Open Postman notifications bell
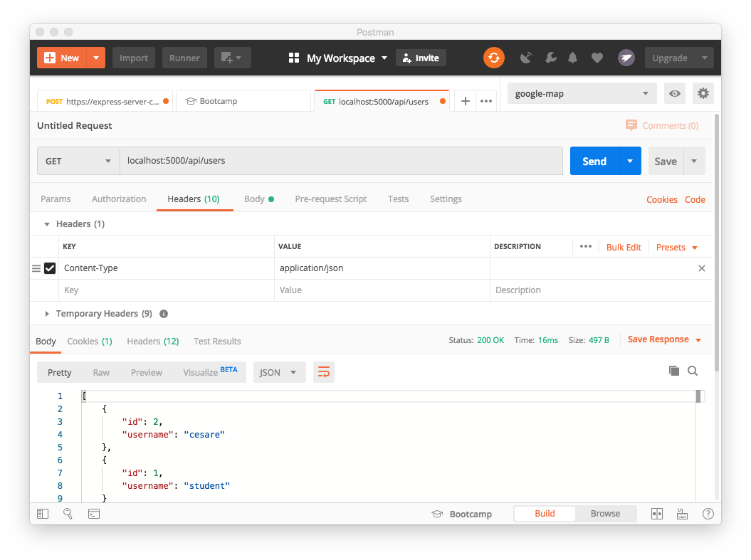The height and width of the screenshot is (560, 751). pos(572,58)
